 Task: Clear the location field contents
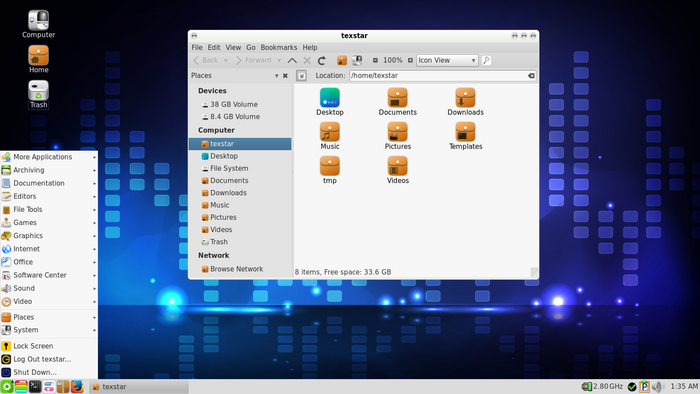[531, 76]
